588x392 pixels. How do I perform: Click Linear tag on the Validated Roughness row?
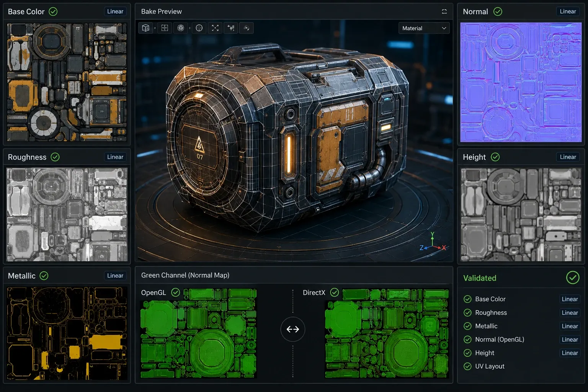pos(570,313)
